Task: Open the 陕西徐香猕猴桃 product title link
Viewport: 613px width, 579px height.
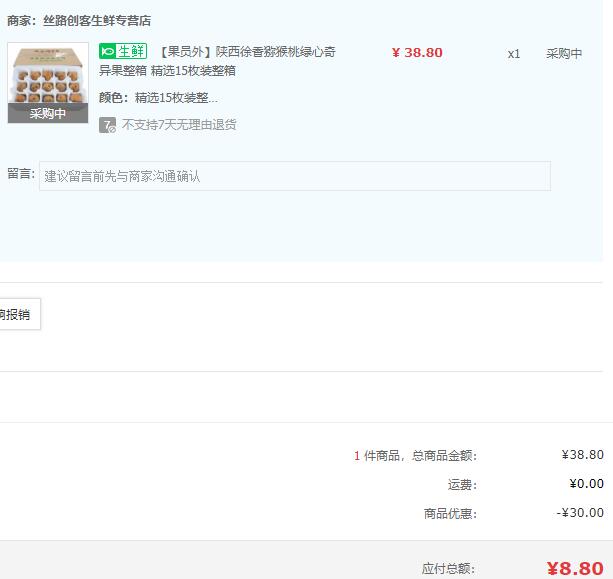Action: pos(250,52)
